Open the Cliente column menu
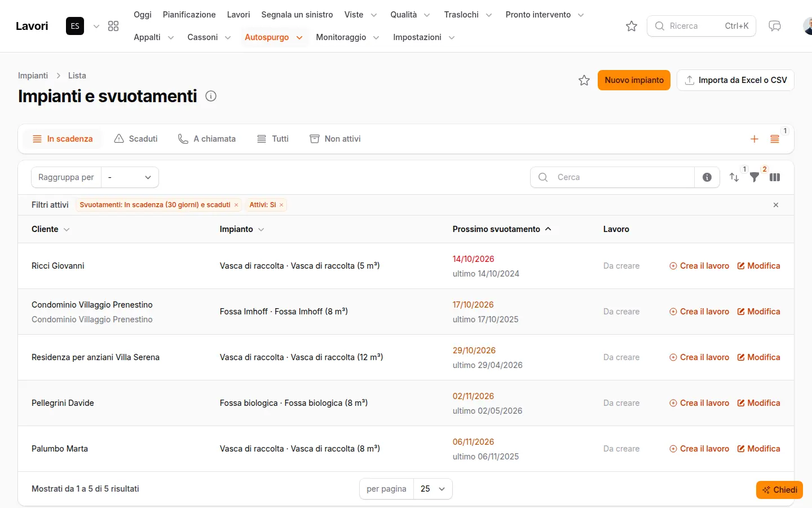Viewport: 812px width, 508px height. point(67,230)
